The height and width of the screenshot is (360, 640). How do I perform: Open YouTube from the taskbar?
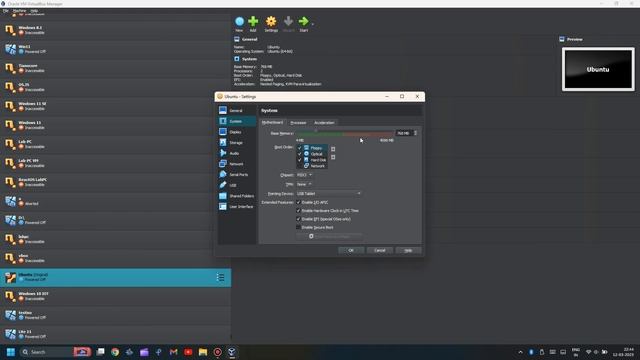pos(188,352)
